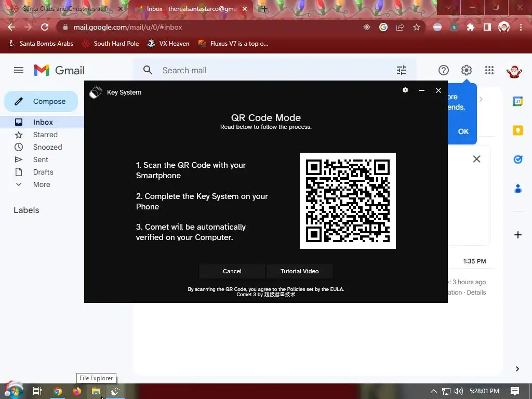Click the QR code image
Viewport: 532px width, 399px height.
tap(348, 201)
